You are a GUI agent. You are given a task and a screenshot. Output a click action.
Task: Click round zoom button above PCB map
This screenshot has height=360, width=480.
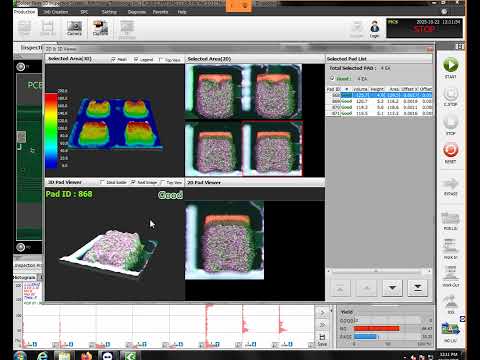pos(21,67)
